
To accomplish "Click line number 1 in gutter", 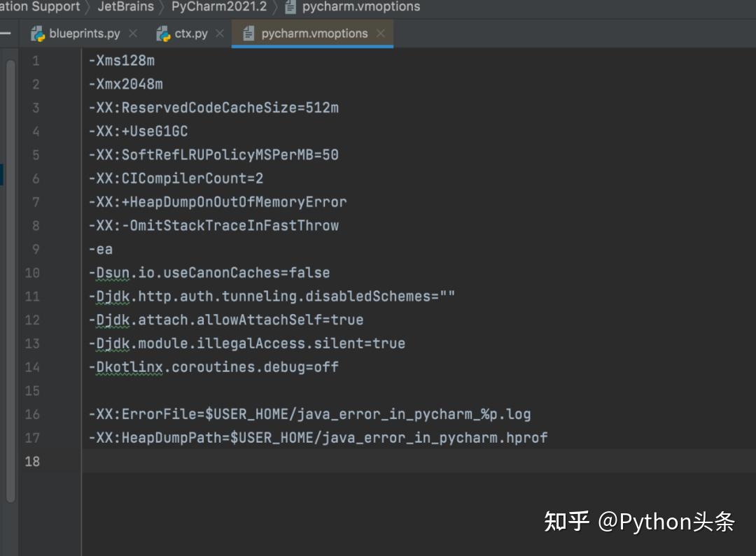I will coord(36,61).
